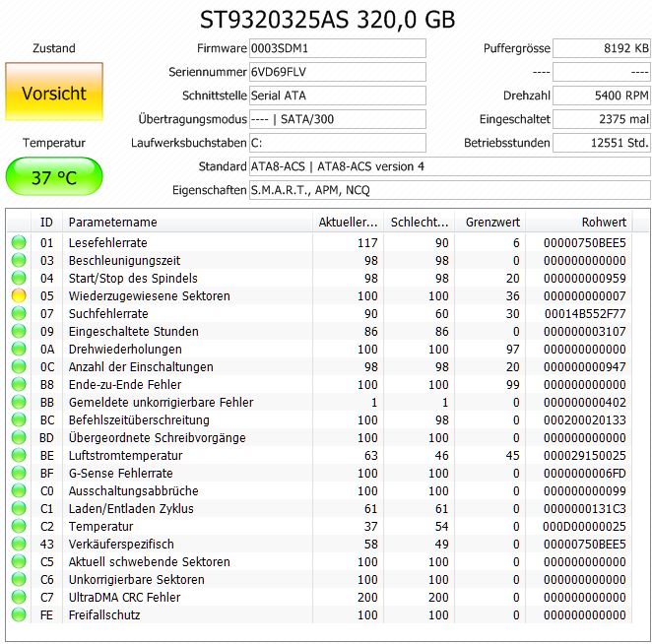652x644 pixels.
Task: Click the green icon for Befehlszeitüberschreitung
Action: click(19, 419)
